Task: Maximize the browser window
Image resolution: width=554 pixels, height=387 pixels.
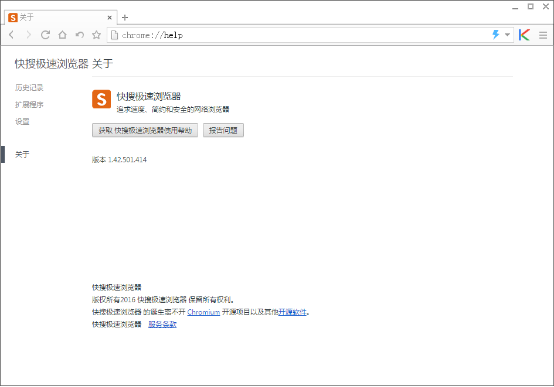Action: [x=531, y=6]
